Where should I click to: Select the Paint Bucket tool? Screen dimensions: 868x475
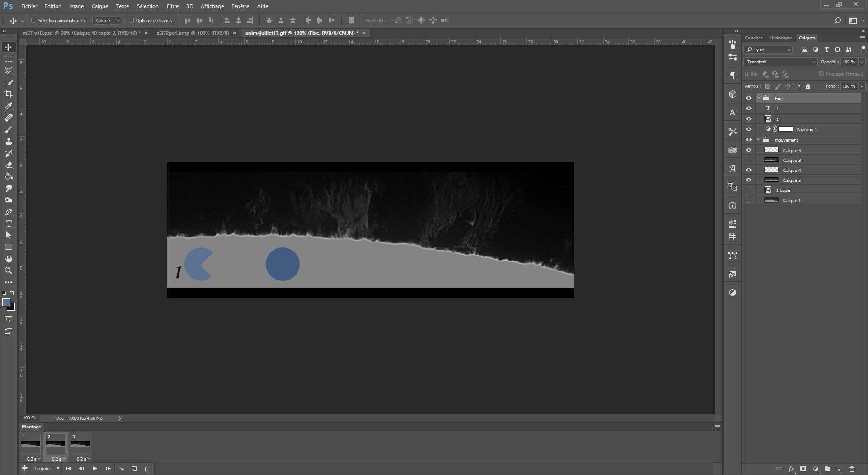click(9, 176)
